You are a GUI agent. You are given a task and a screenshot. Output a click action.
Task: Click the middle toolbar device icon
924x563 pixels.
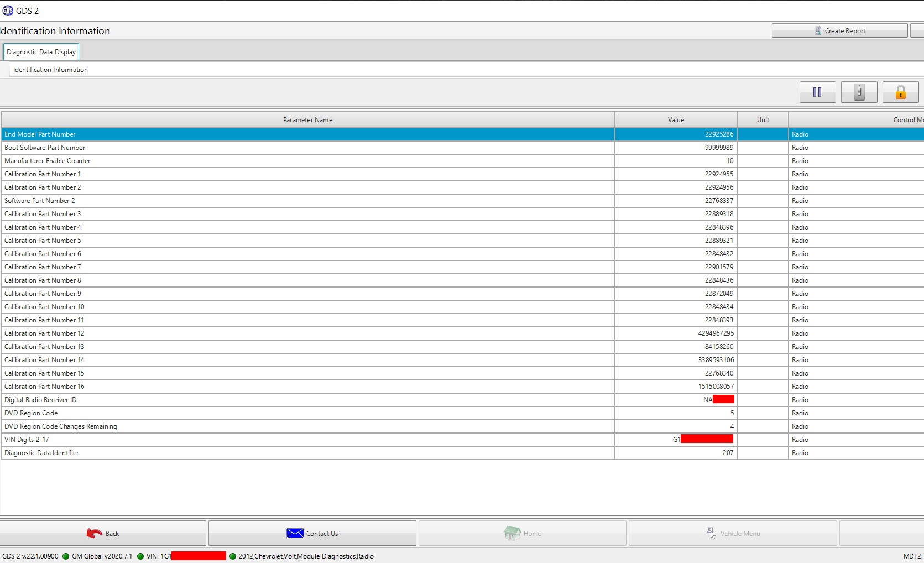coord(859,92)
